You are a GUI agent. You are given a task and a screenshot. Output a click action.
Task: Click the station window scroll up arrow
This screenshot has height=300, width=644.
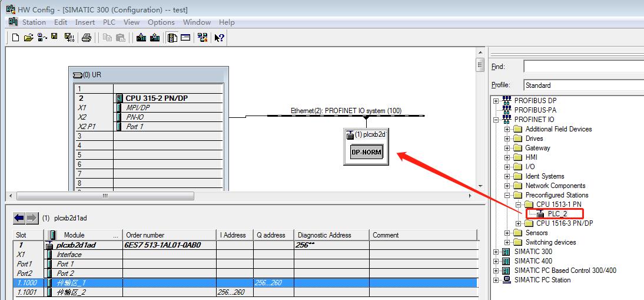coord(480,52)
